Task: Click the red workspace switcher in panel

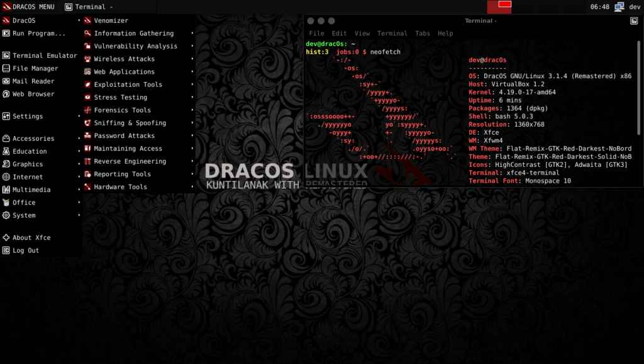Action: (499, 6)
